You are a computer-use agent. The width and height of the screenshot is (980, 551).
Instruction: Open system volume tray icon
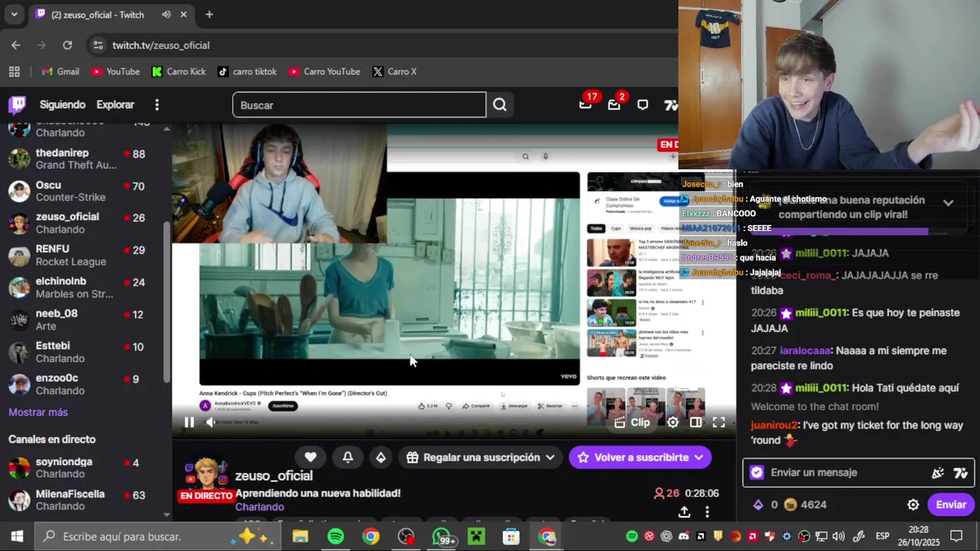point(838,536)
